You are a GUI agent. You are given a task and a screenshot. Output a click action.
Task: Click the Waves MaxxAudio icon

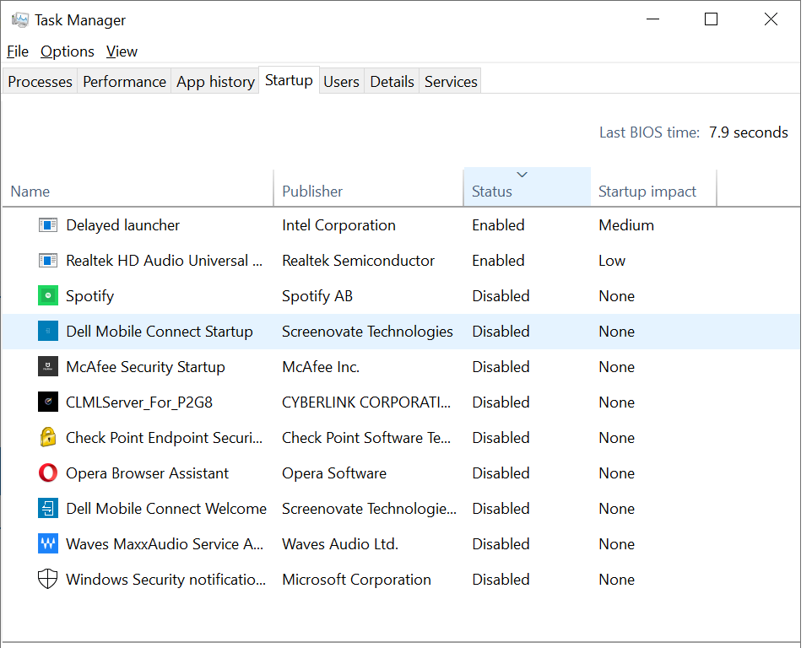point(48,544)
